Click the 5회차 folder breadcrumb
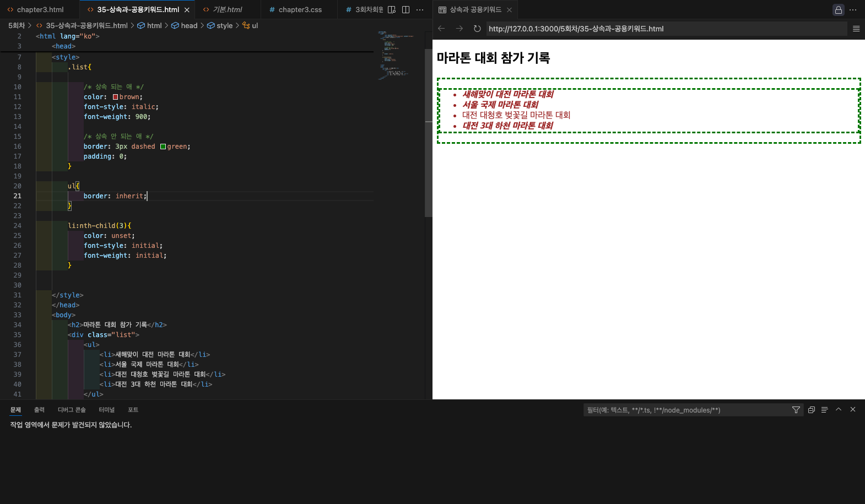Image resolution: width=865 pixels, height=504 pixels. (x=17, y=25)
